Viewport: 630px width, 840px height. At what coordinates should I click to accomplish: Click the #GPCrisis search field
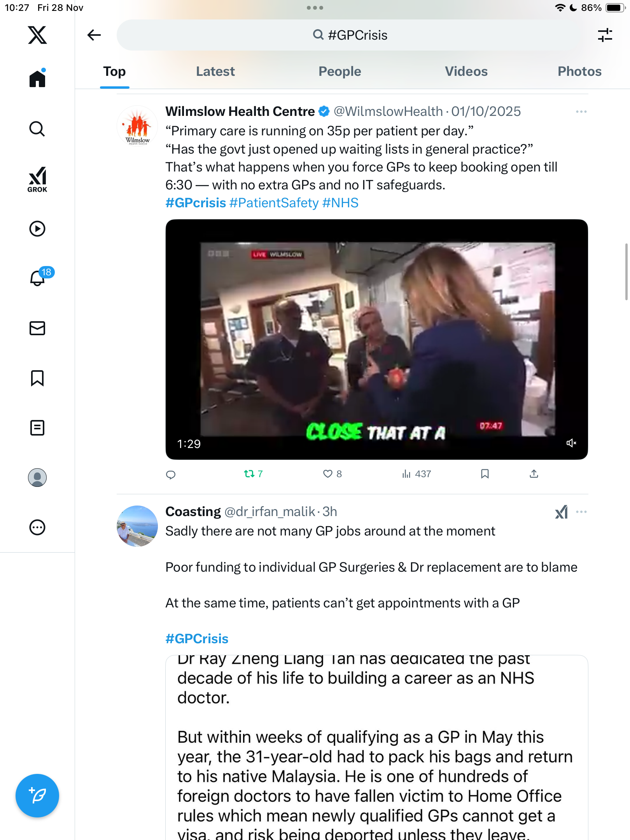(x=350, y=35)
